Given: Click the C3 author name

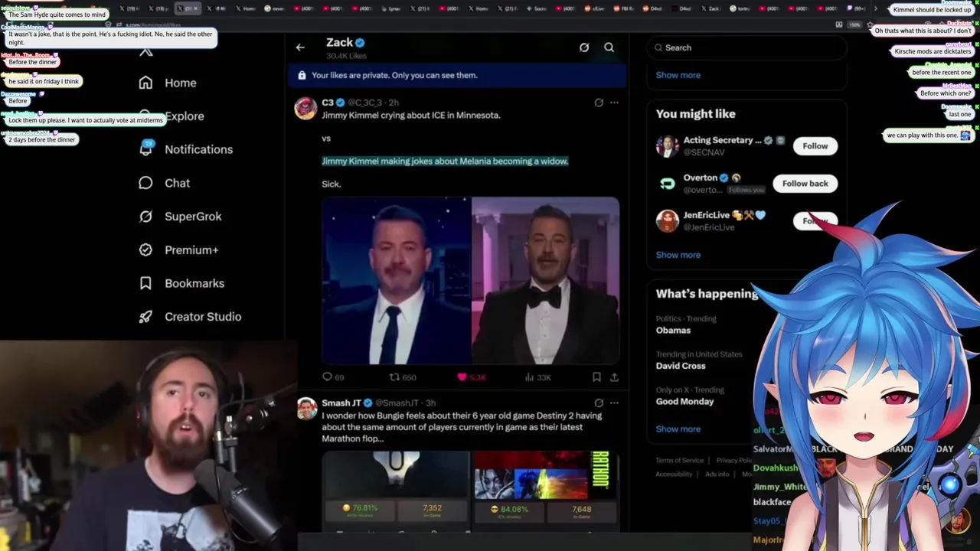Looking at the screenshot, I should click(328, 103).
